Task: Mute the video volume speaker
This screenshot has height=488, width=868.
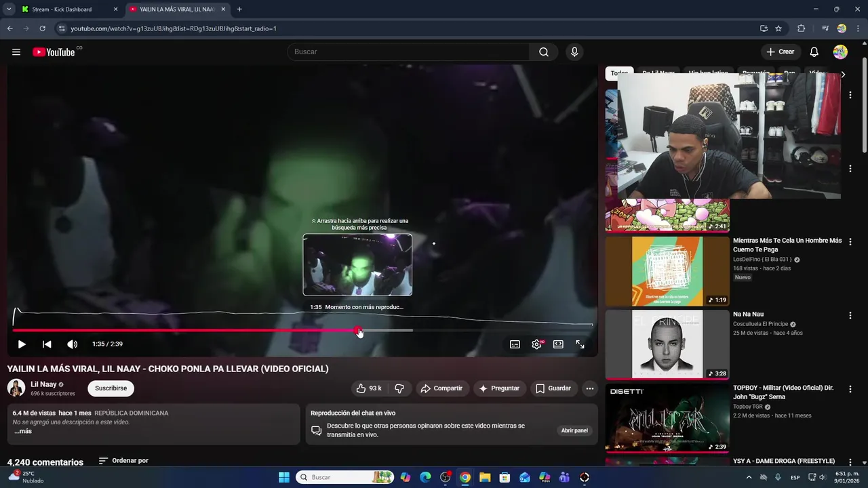Action: coord(73,344)
